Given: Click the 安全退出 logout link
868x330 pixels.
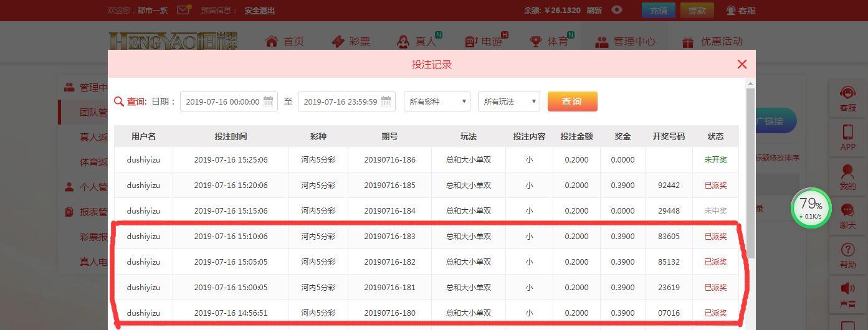Looking at the screenshot, I should [x=260, y=10].
